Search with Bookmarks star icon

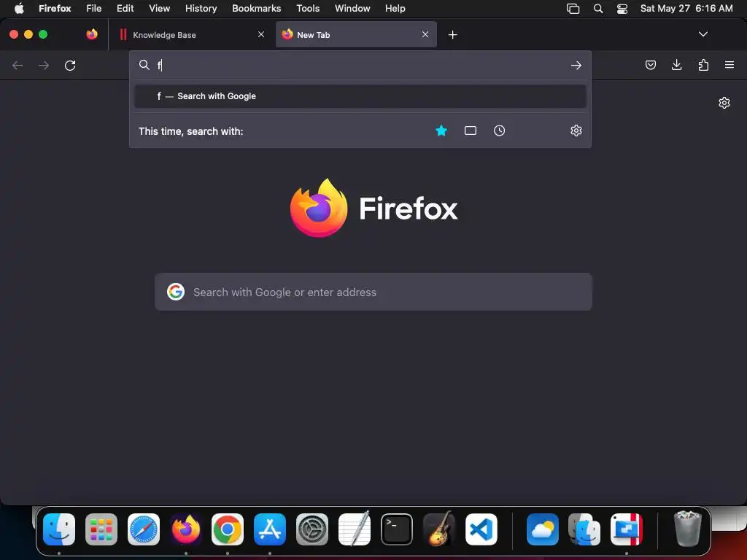click(441, 131)
